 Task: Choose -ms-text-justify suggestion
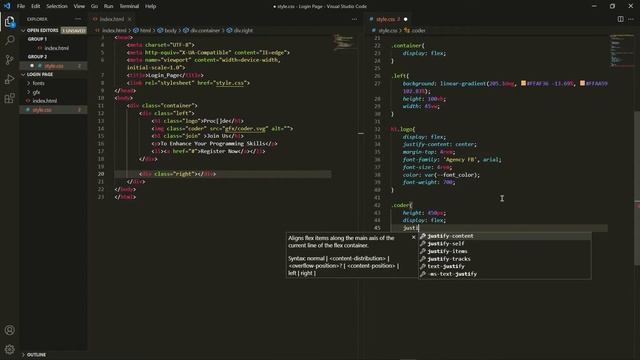(505, 274)
